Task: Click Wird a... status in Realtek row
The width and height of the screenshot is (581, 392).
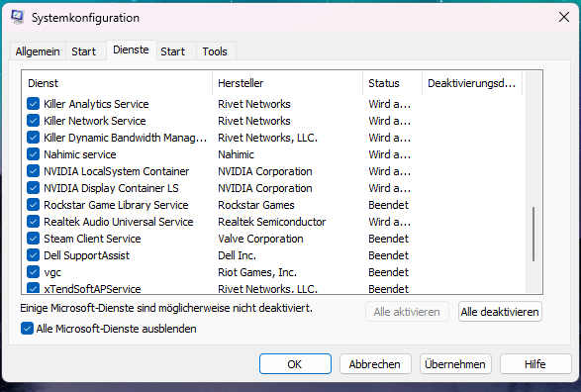Action: 389,222
